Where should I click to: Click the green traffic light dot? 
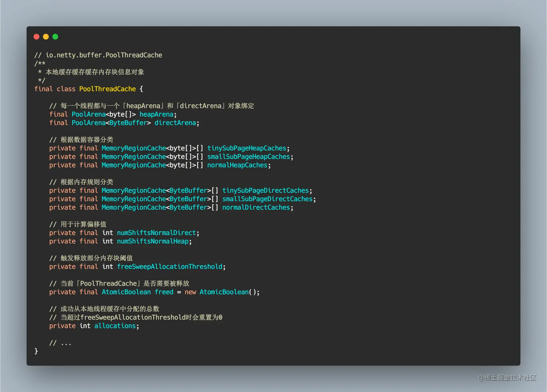click(55, 37)
